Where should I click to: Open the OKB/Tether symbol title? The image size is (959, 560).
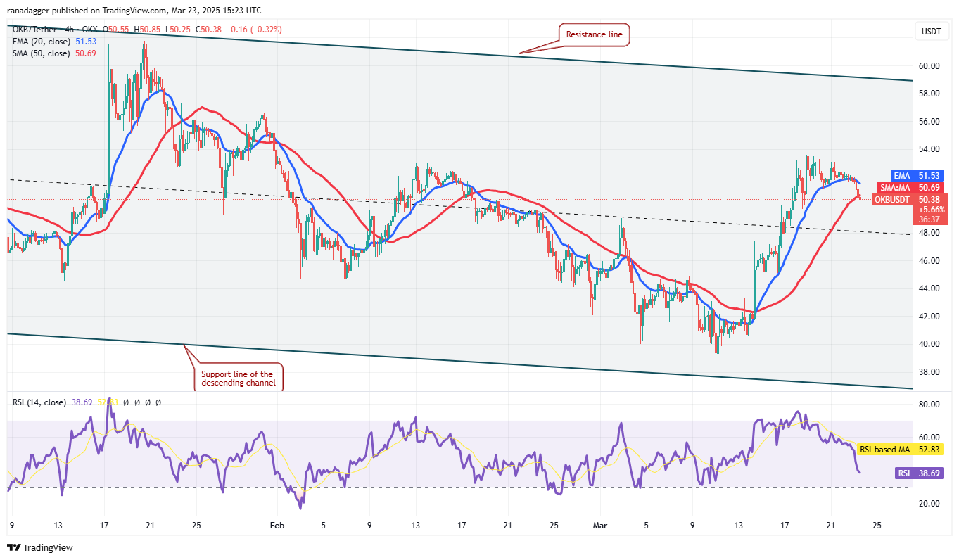[35, 28]
